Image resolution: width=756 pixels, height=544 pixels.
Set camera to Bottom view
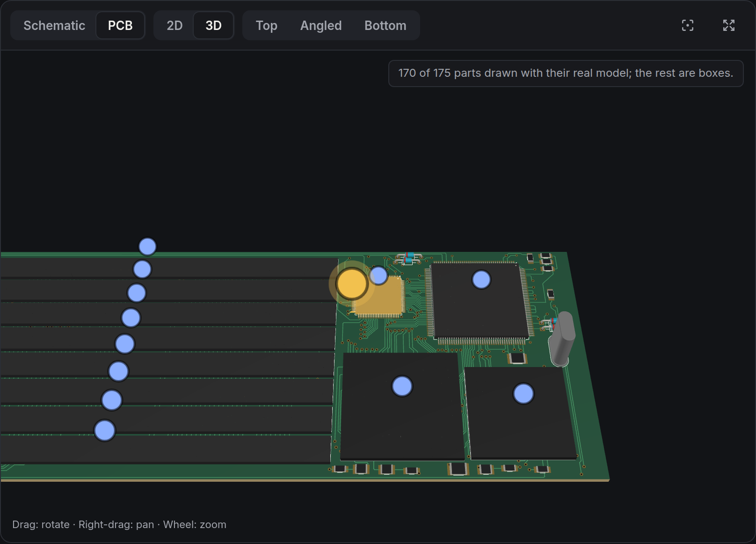(385, 25)
